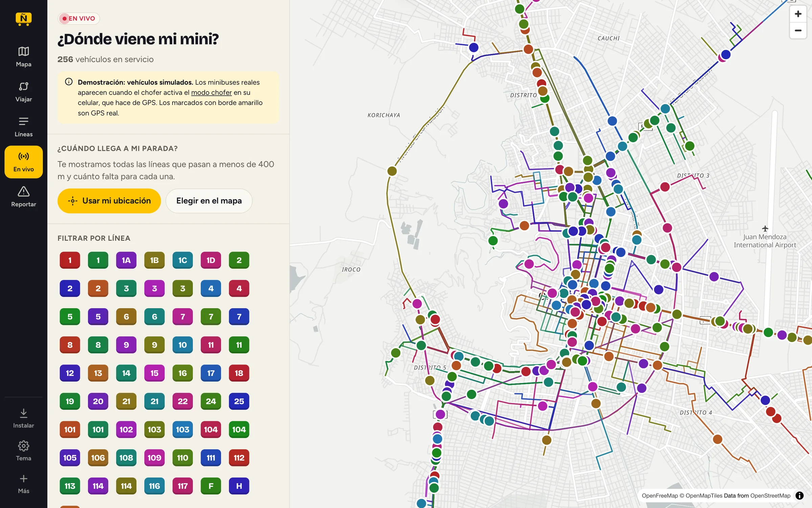This screenshot has height=508, width=812.
Task: Select line F chip
Action: coord(211,486)
